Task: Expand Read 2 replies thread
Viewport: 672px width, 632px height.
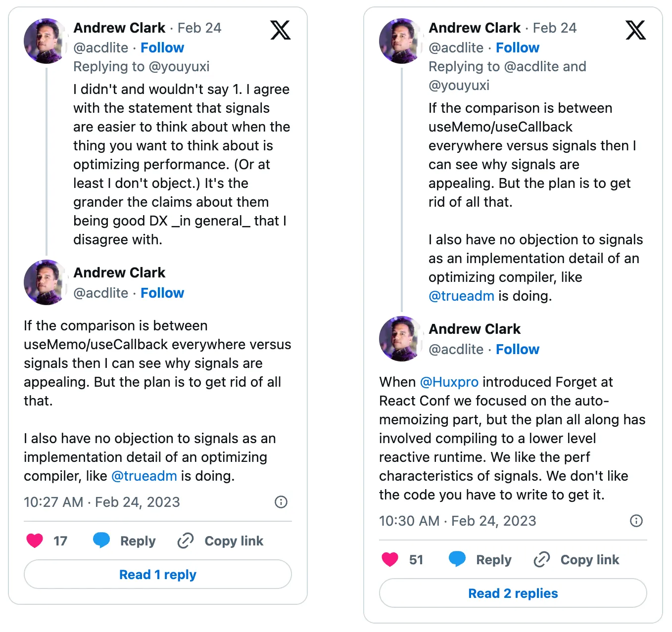Action: pyautogui.click(x=513, y=593)
